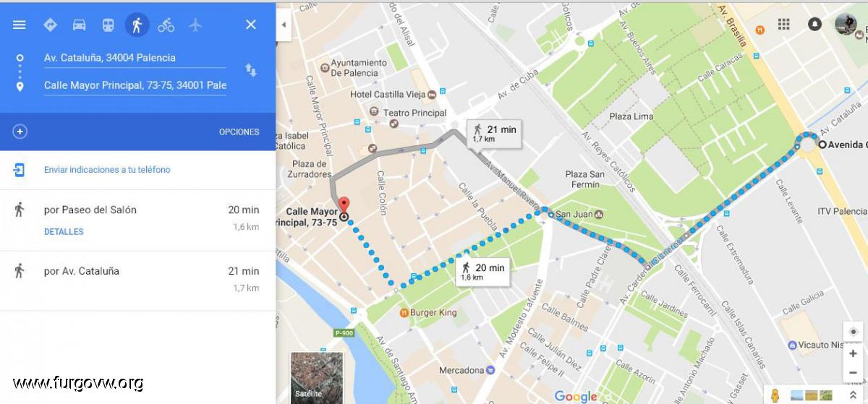Image resolution: width=868 pixels, height=404 pixels.
Task: Open the hamburger main menu
Action: click(x=20, y=25)
